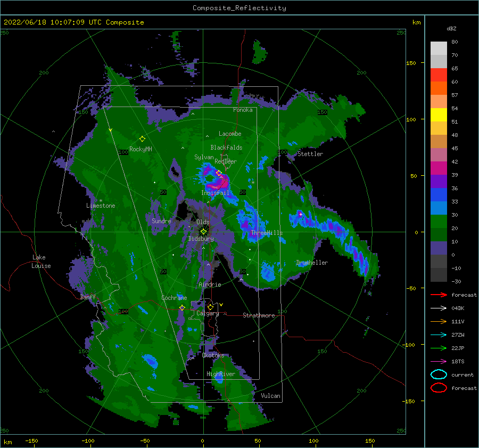Viewport: 479px width, 448px height.
Task: Select the magenta 42 dBZ swatch
Action: click(x=439, y=168)
